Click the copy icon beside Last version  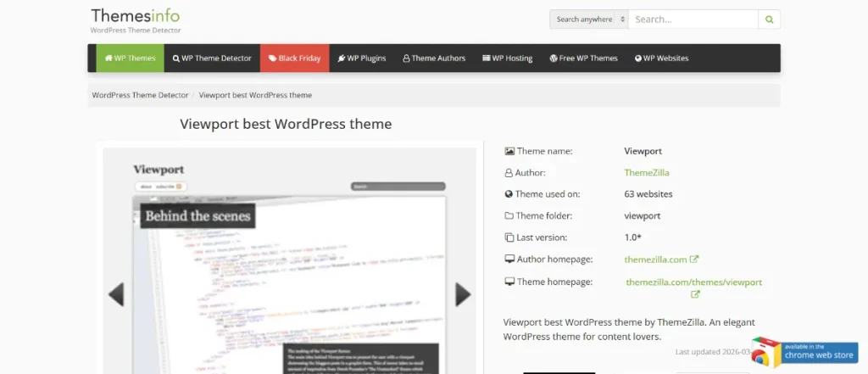click(x=509, y=237)
